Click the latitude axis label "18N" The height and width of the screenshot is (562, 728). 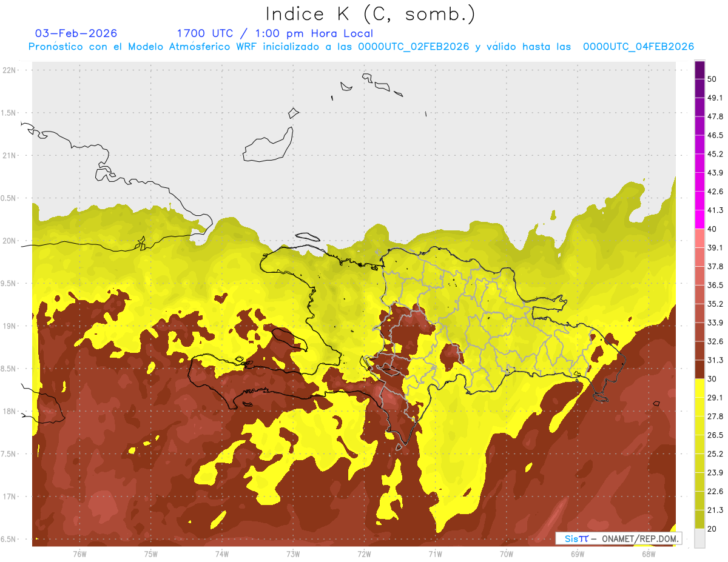pos(10,412)
